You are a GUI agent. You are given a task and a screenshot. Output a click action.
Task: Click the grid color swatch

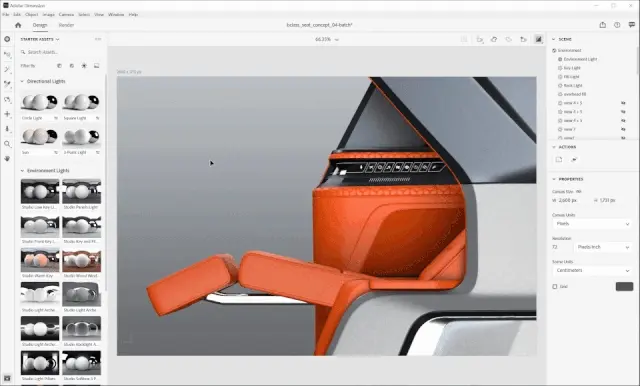624,286
